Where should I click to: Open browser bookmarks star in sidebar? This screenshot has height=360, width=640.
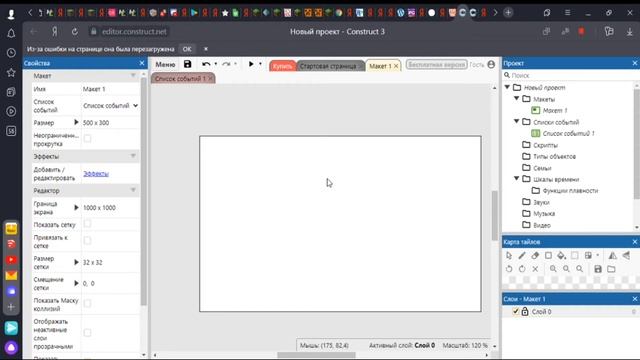pyautogui.click(x=11, y=73)
